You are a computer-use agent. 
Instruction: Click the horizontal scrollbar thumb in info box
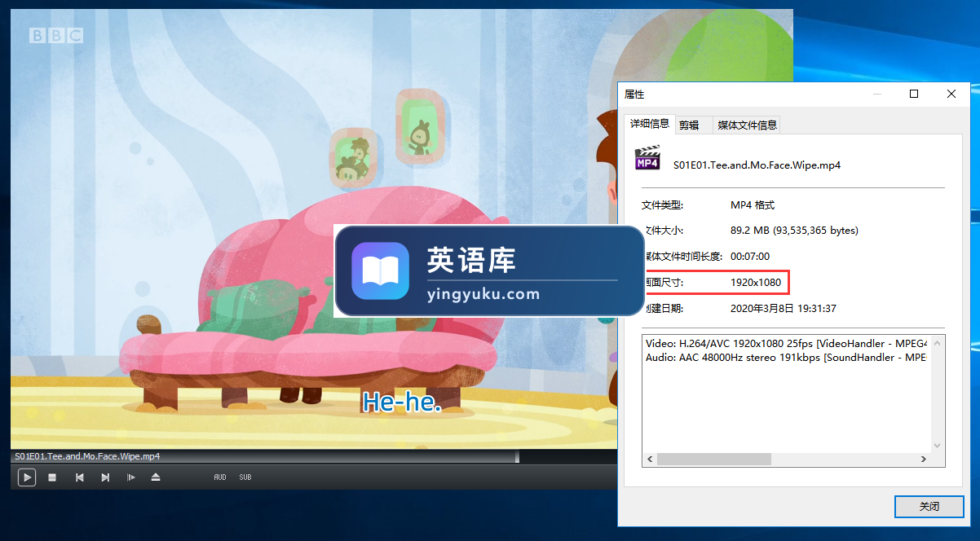point(713,460)
